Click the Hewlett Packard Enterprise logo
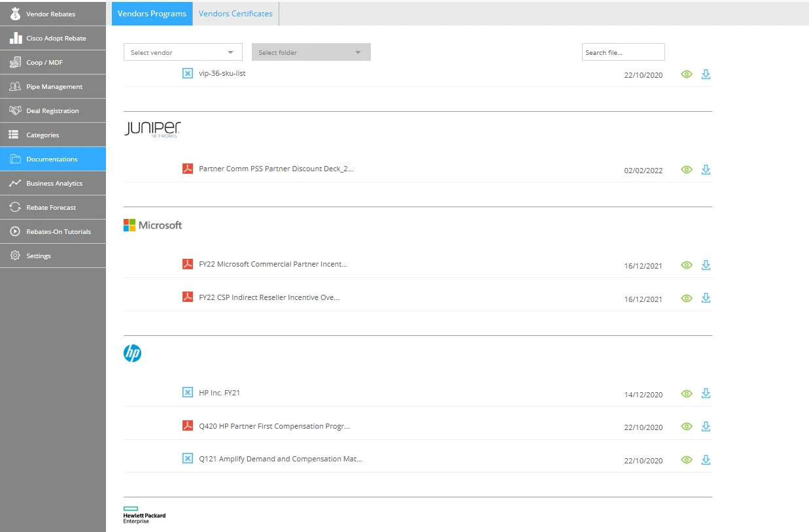The image size is (809, 532). tap(145, 515)
